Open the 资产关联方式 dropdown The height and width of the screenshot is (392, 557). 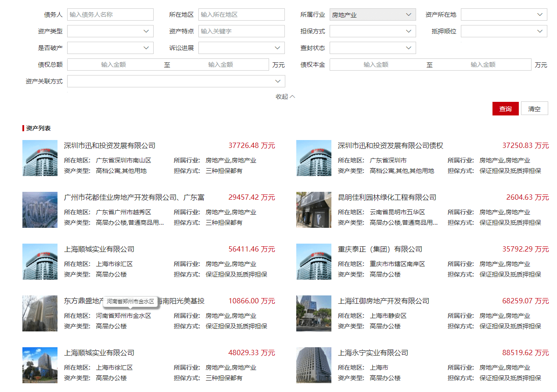click(x=176, y=81)
